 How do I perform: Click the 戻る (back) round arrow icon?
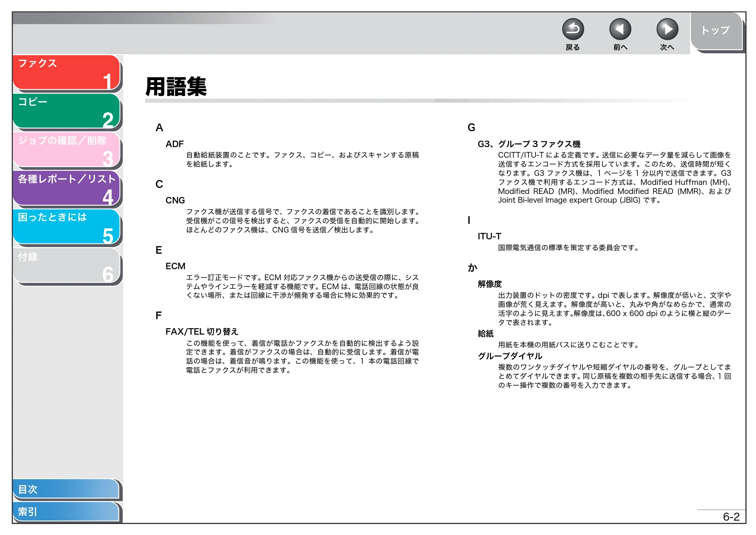coord(573,29)
